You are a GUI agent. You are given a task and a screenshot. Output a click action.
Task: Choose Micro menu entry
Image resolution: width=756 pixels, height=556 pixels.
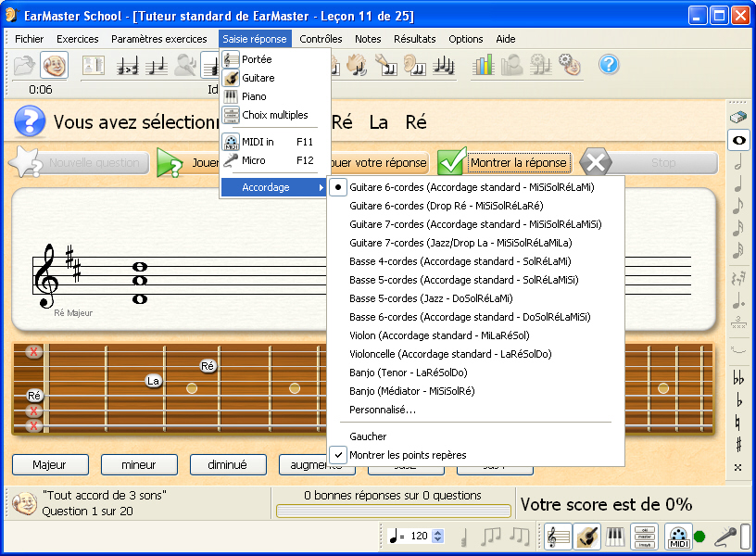[x=273, y=160]
